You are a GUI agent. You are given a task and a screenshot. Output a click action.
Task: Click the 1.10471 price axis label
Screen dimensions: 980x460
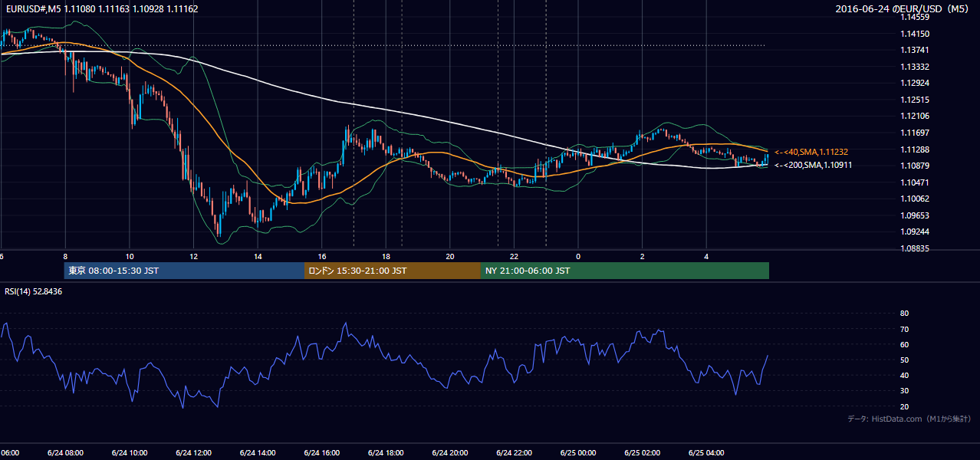coord(916,182)
